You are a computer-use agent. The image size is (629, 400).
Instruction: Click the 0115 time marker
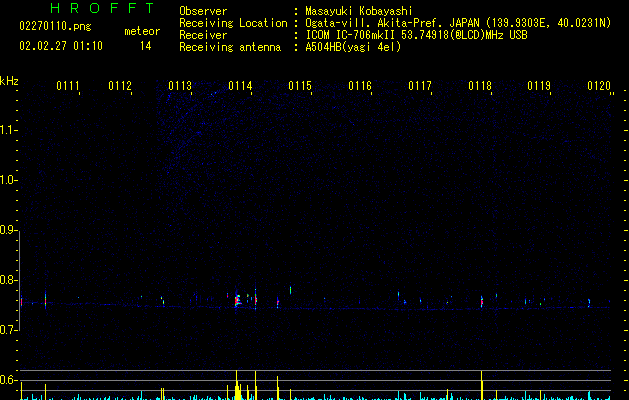point(300,86)
